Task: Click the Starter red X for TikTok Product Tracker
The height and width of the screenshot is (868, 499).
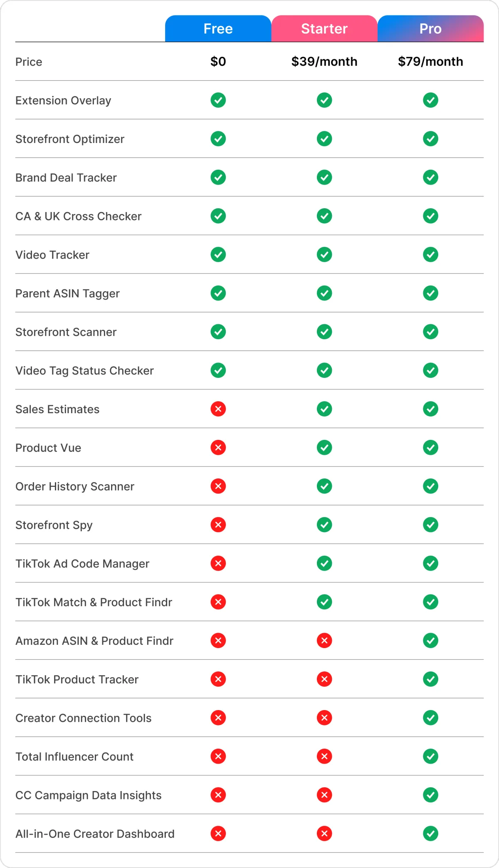Action: (324, 679)
